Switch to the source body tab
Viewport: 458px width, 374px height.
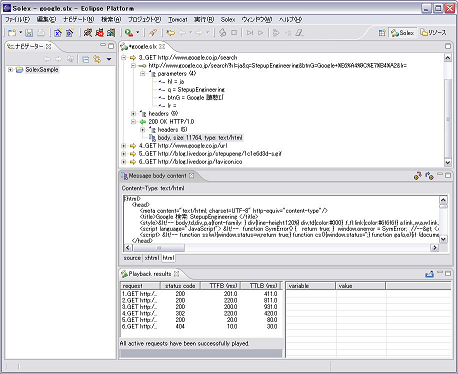pos(132,258)
